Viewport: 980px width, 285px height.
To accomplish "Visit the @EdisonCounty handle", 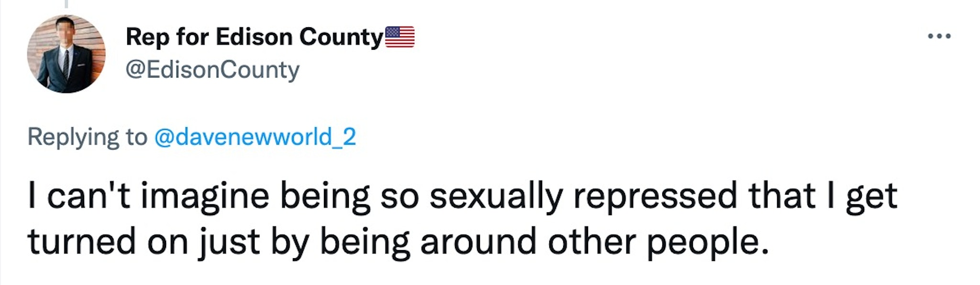I will point(212,70).
